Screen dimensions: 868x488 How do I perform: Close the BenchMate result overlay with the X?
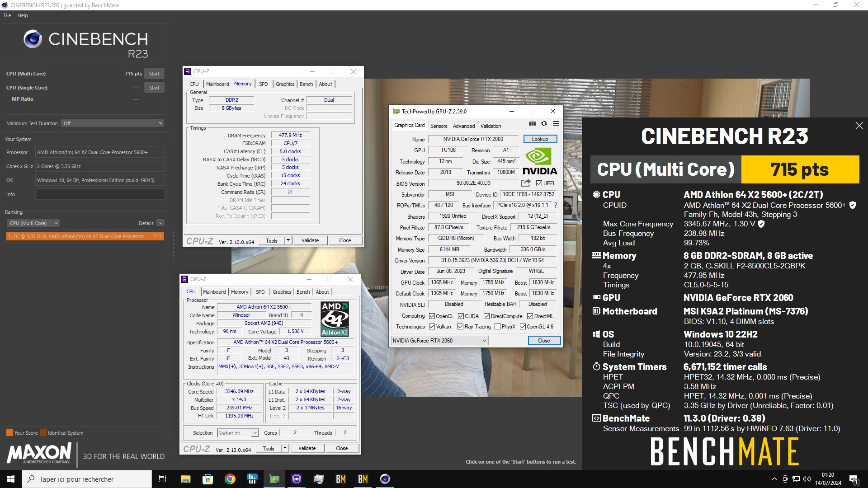point(859,126)
